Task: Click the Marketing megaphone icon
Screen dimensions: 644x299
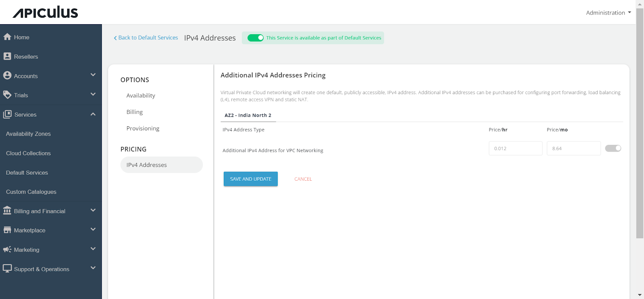Action: tap(7, 250)
